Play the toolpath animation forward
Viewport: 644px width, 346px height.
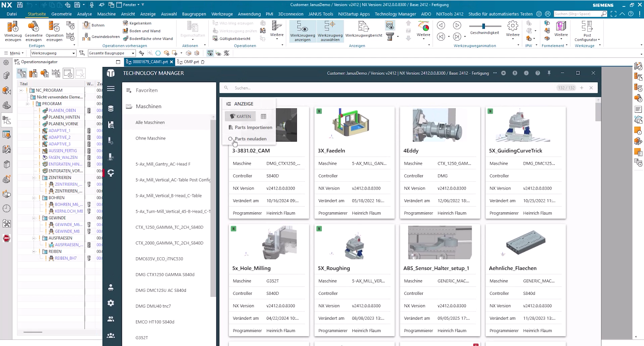pos(457,25)
